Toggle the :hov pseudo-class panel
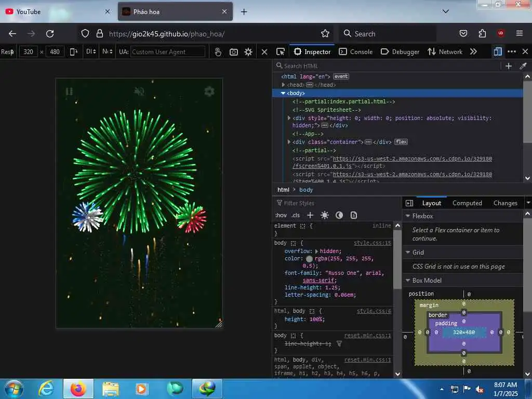Image resolution: width=532 pixels, height=399 pixels. click(x=281, y=215)
